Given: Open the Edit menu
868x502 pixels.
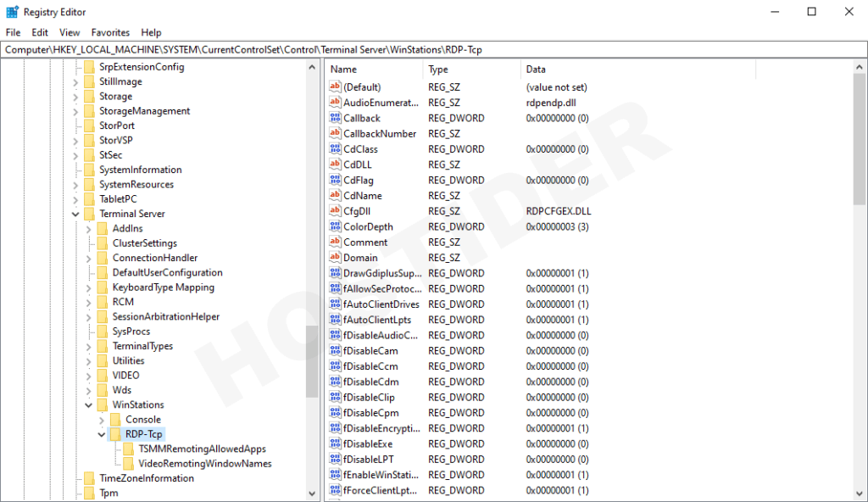Looking at the screenshot, I should tap(40, 32).
